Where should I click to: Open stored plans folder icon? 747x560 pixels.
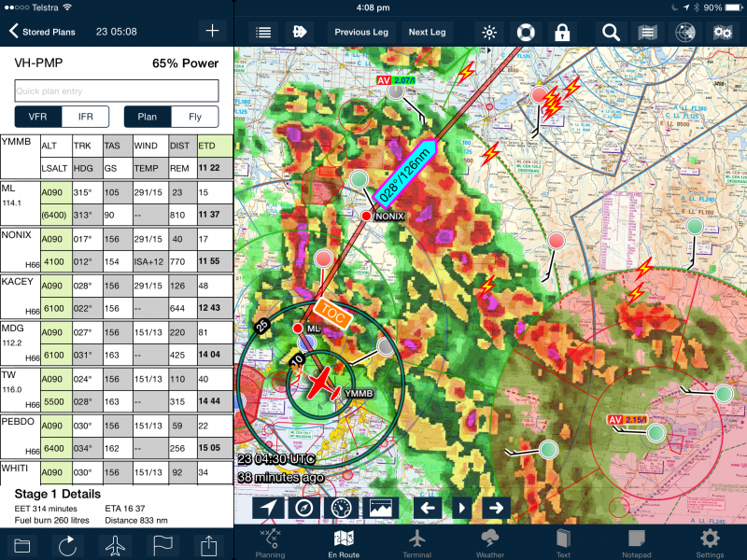click(x=21, y=546)
